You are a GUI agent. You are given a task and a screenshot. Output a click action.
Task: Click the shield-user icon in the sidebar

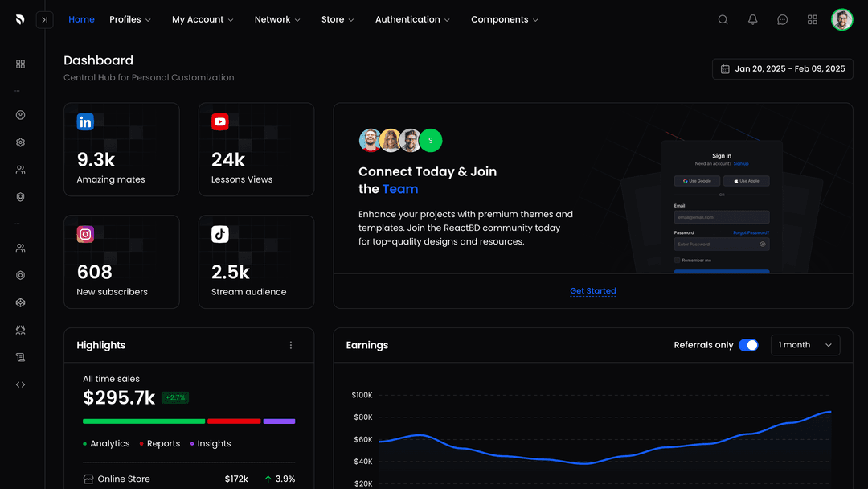[x=20, y=197]
